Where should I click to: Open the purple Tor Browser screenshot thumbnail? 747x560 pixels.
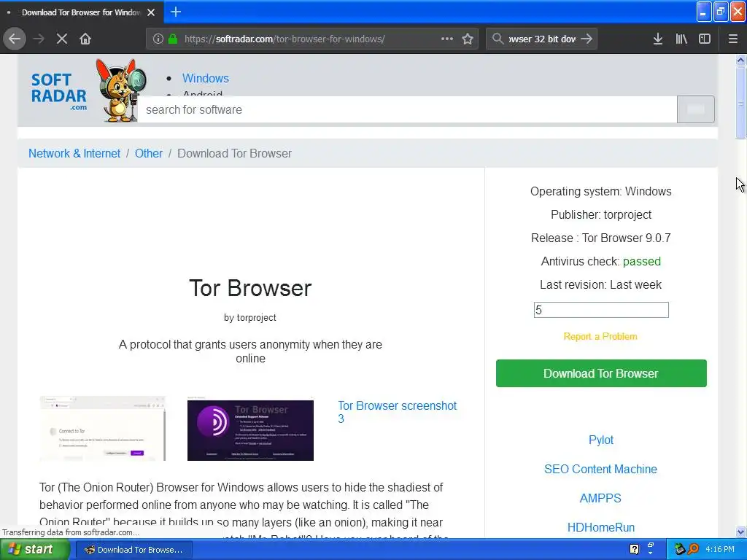[251, 430]
